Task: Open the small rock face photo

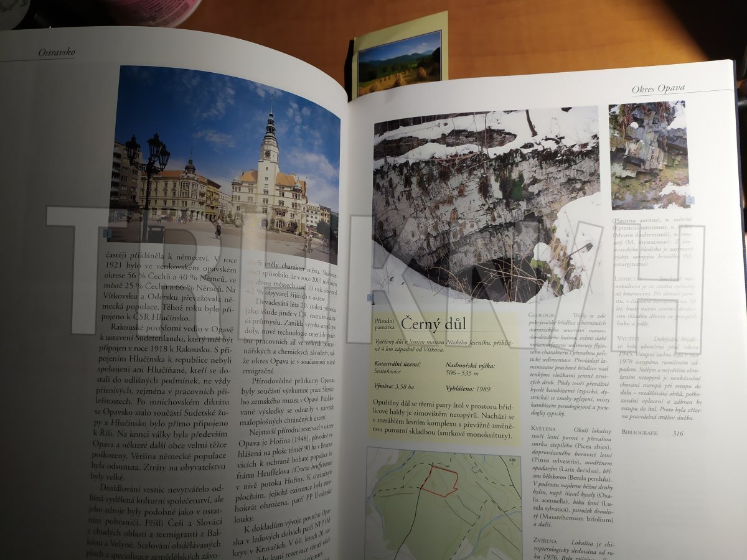Action: [649, 154]
